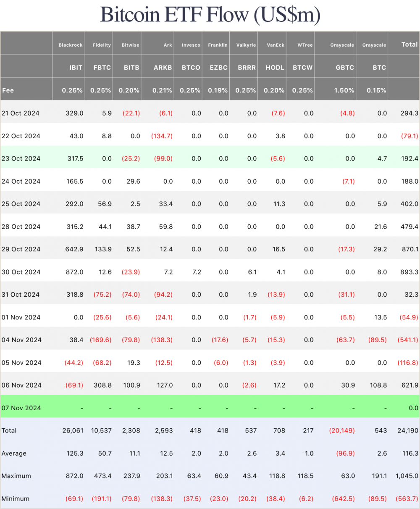Select the IBIT total 26,061

(x=73, y=431)
